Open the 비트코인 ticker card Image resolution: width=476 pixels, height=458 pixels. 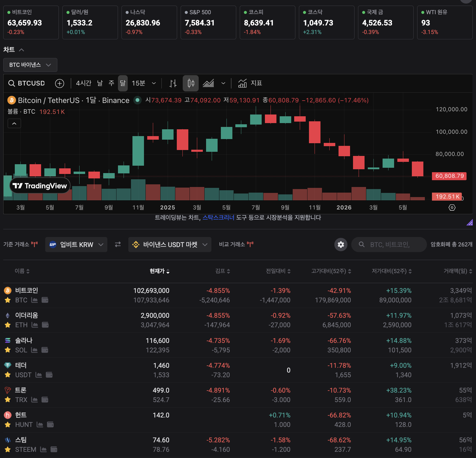click(x=31, y=22)
